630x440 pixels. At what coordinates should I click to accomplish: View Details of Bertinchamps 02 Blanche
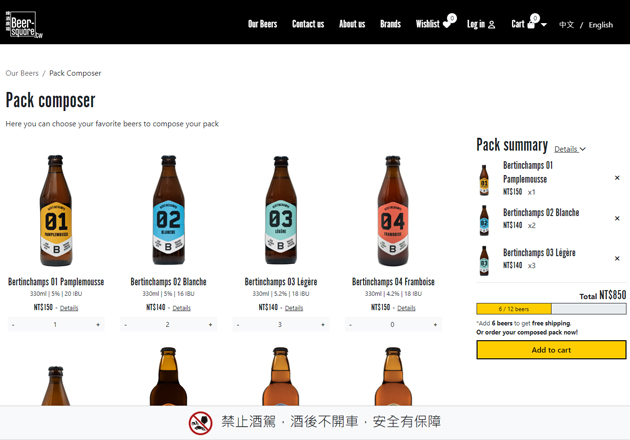(182, 308)
